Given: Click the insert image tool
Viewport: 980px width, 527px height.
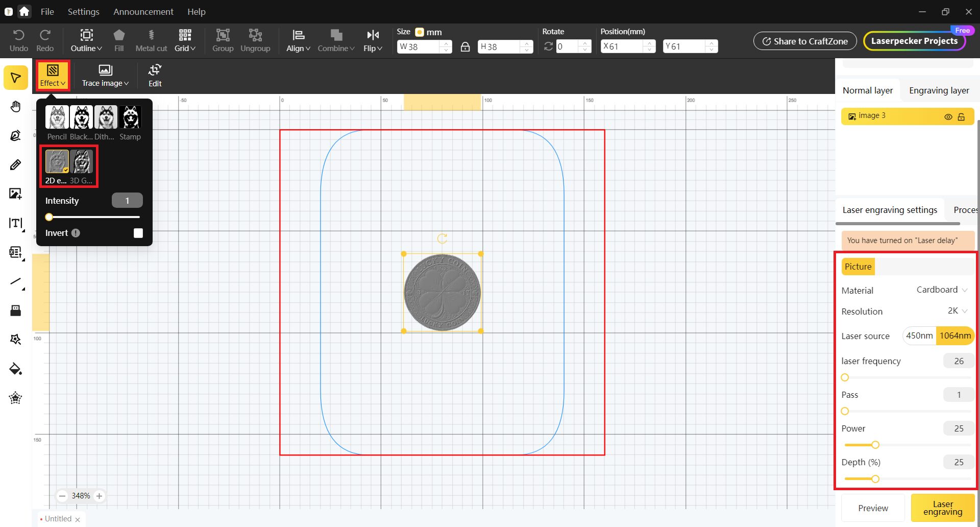Looking at the screenshot, I should tap(16, 194).
